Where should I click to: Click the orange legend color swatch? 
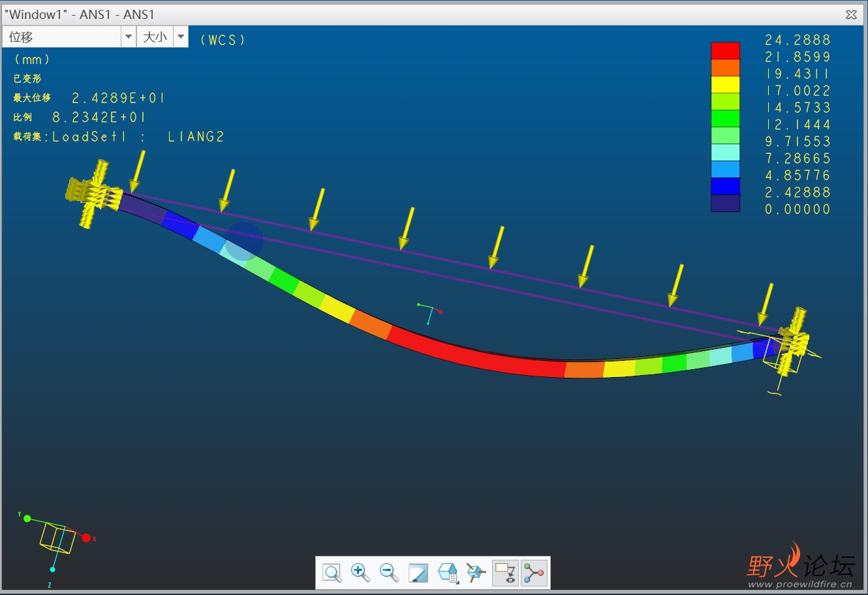(725, 68)
